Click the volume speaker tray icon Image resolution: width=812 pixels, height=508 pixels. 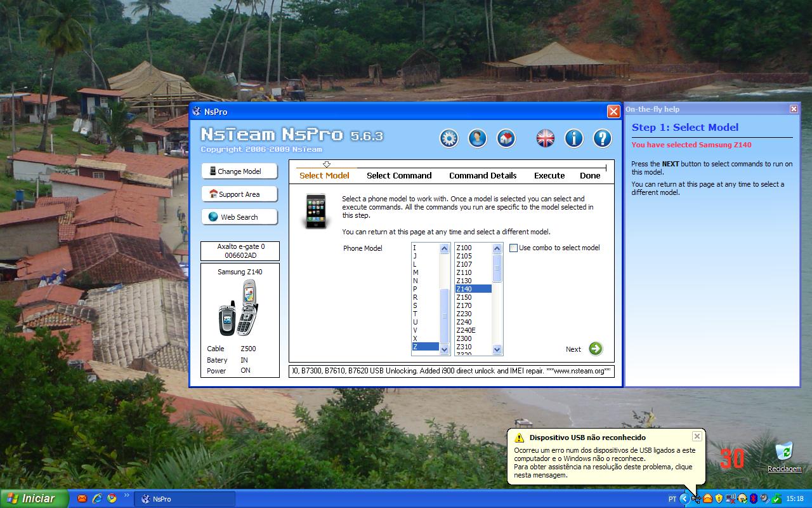[x=765, y=499]
